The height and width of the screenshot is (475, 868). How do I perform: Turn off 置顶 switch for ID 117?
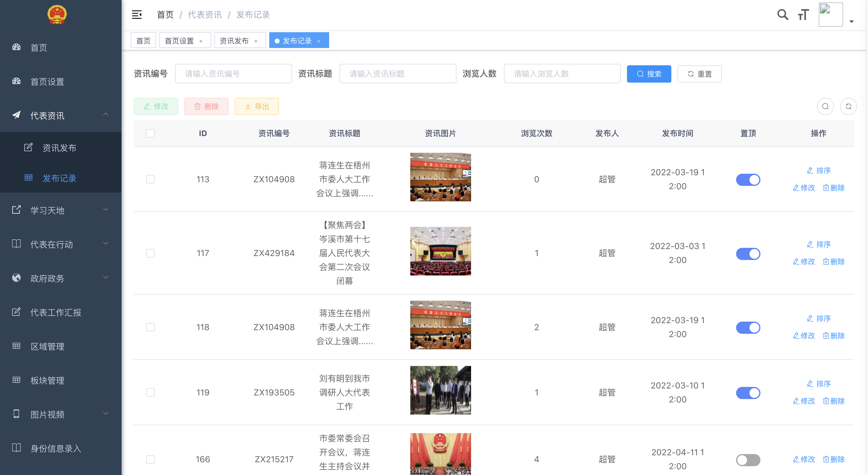click(748, 254)
